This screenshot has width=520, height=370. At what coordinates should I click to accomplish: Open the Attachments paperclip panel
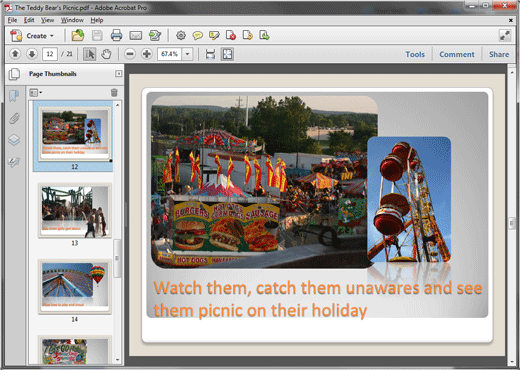14,118
